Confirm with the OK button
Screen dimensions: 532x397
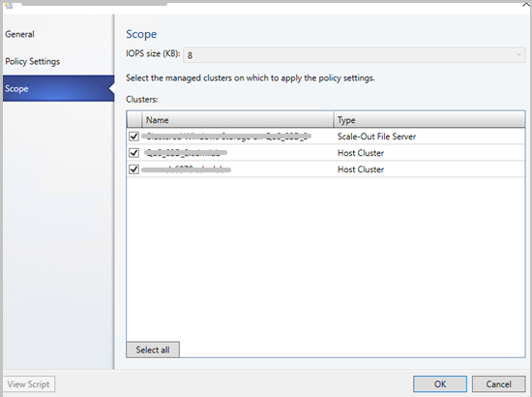pos(440,384)
